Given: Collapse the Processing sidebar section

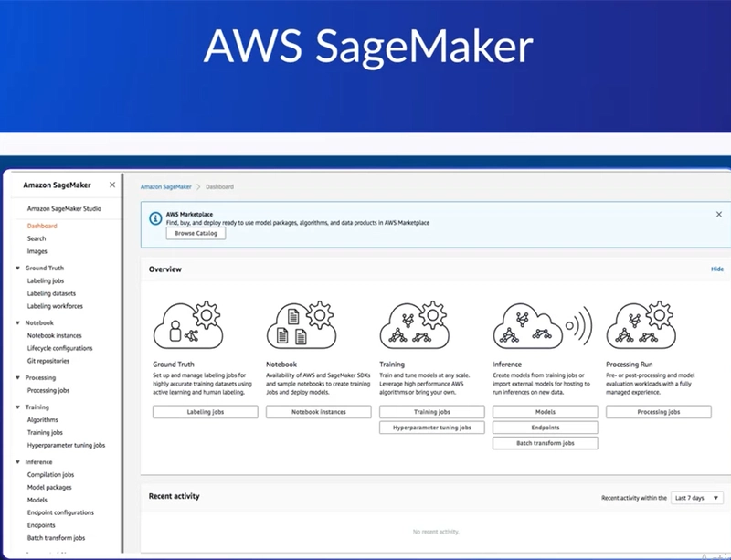Looking at the screenshot, I should click(17, 377).
